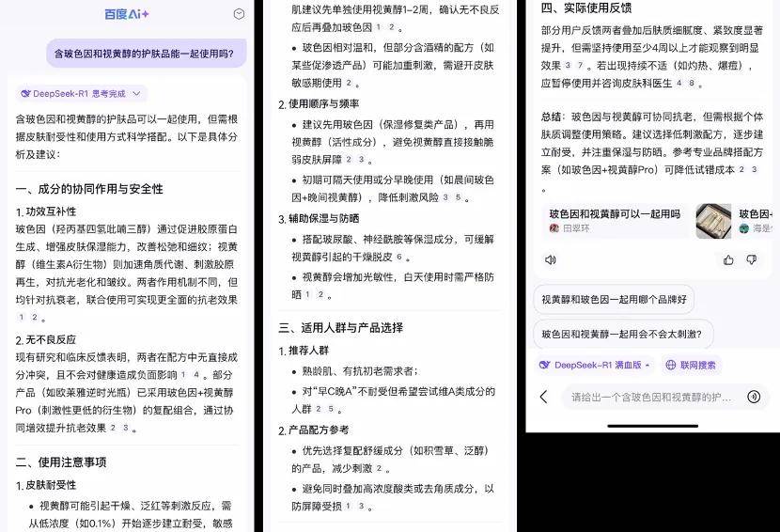Click subheading 2. 产品配方参考
The image size is (780, 532).
[314, 430]
